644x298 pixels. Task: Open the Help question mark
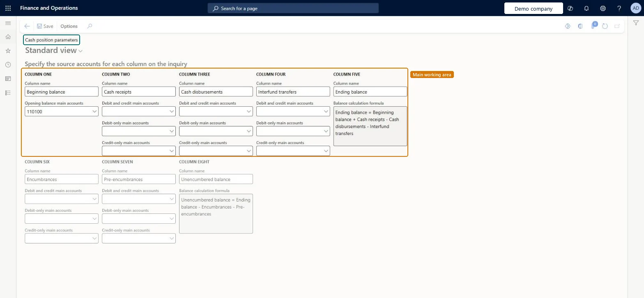click(x=619, y=8)
